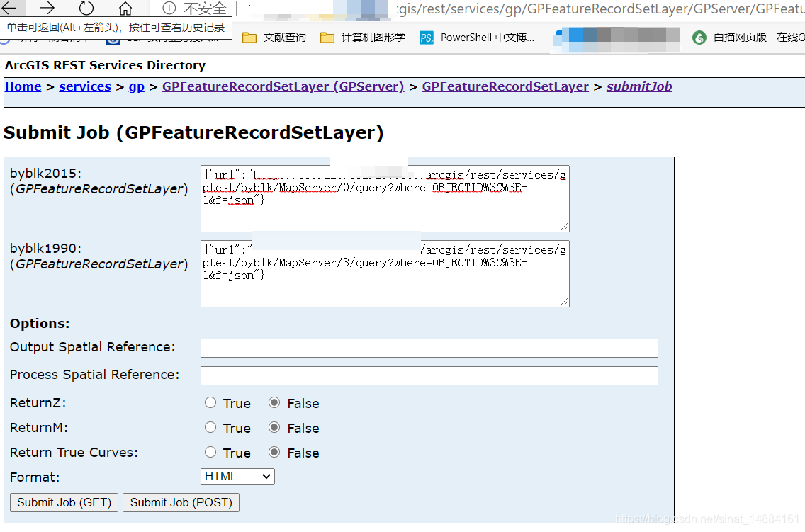Click the Submit Job (GET) button
805x532 pixels.
[x=64, y=502]
